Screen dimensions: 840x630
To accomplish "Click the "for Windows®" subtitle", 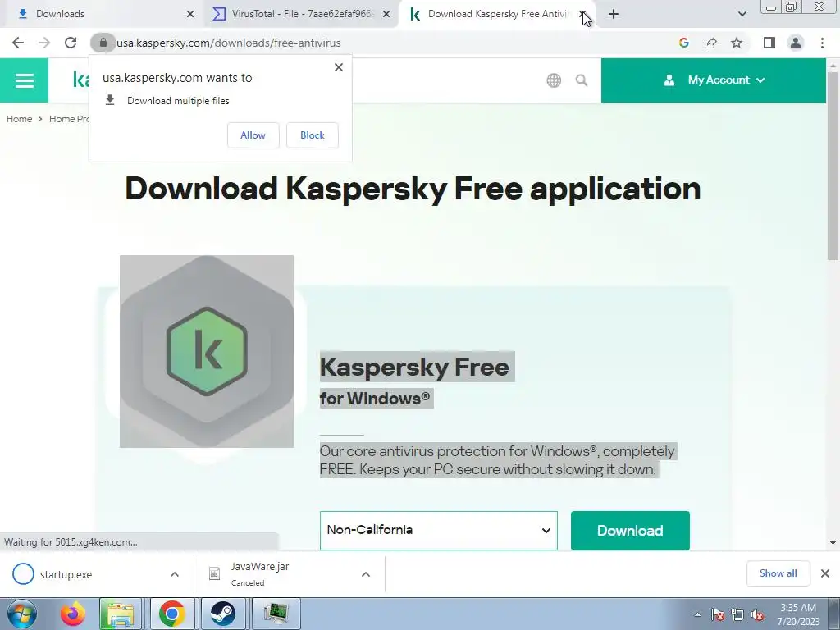I will (x=374, y=399).
